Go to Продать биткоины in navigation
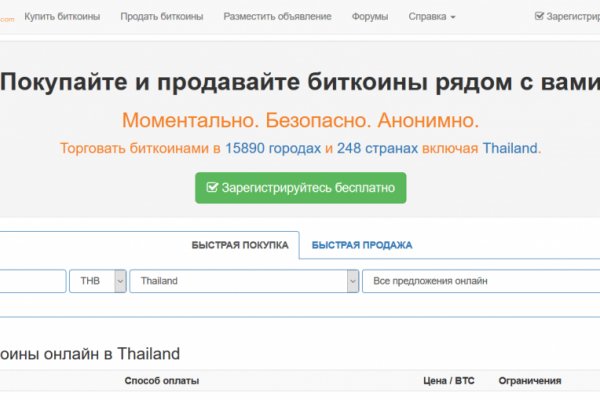This screenshot has height=400, width=600. tap(161, 17)
